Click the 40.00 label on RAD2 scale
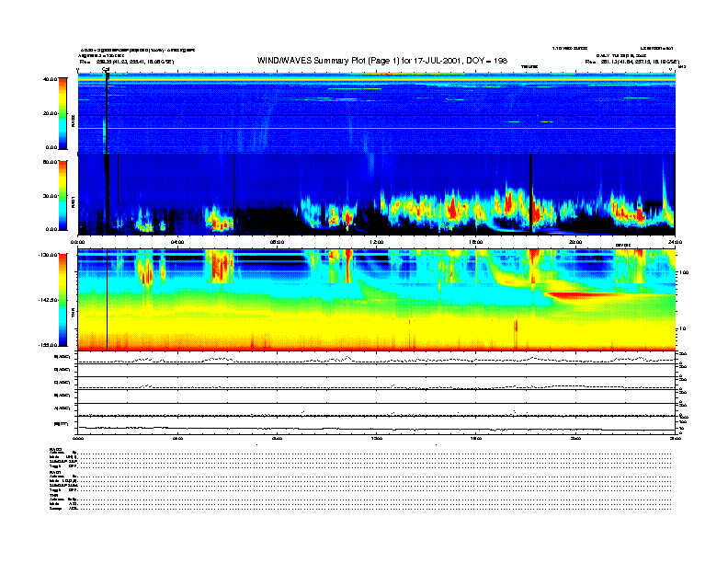Screen dimensions: 728x563 click(x=50, y=79)
